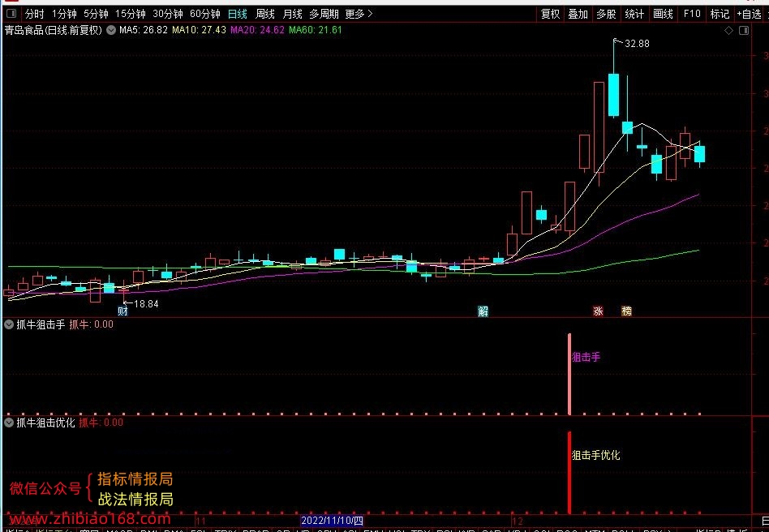Screen dimensions: 769x532
Task: Click the 叠加 overlay button
Action: click(578, 15)
